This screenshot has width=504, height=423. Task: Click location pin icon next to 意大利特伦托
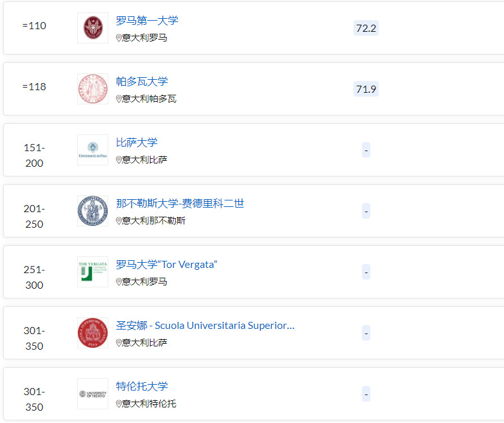(119, 404)
